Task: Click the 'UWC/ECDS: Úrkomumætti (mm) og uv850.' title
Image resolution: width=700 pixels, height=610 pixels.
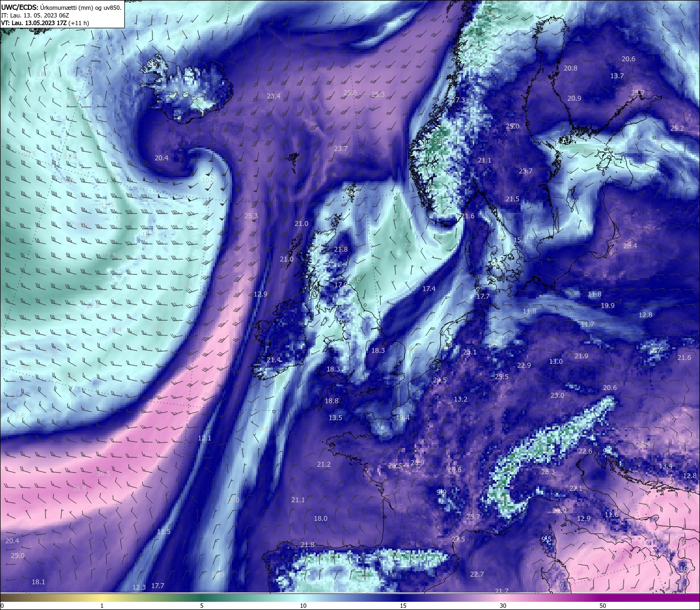Action: coord(61,8)
